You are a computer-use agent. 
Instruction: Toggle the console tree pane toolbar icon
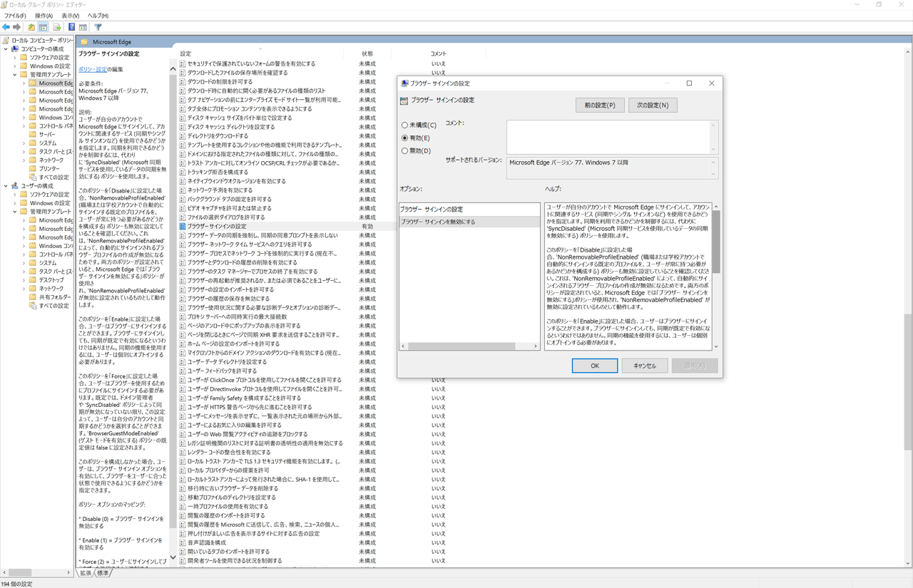click(x=43, y=26)
